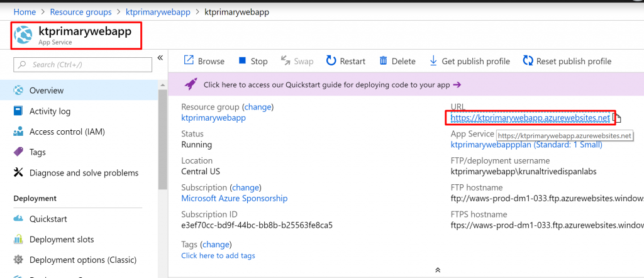This screenshot has width=644, height=278.
Task: Open Deployment options (Classic)
Action: (79, 260)
